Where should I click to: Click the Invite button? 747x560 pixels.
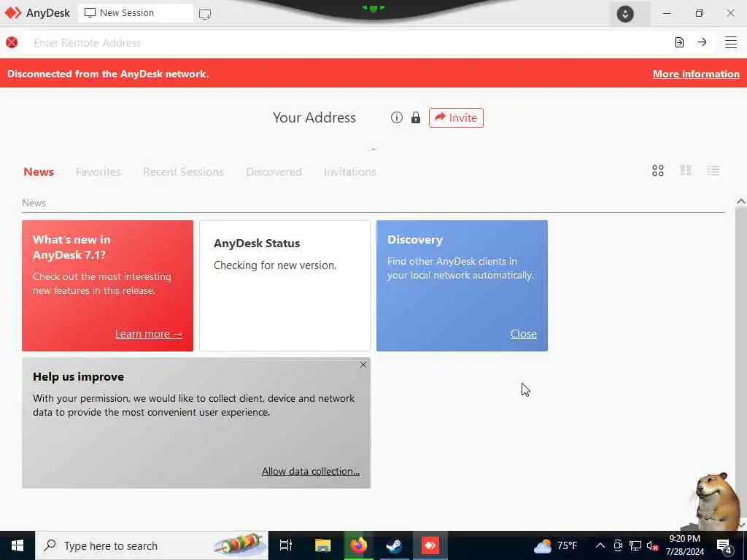pos(456,117)
